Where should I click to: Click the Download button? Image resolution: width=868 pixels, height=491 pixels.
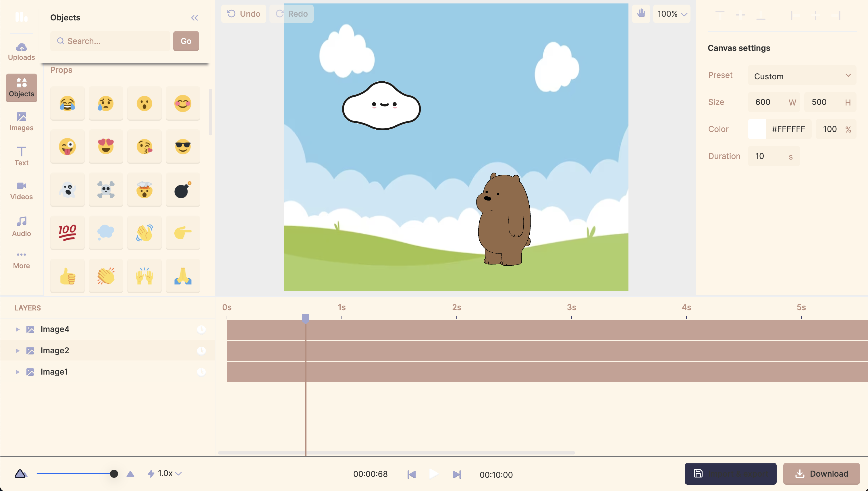821,473
